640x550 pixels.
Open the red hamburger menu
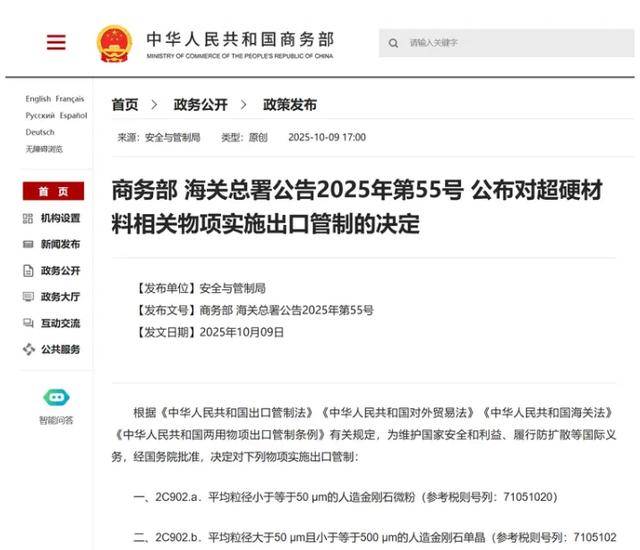[56, 42]
